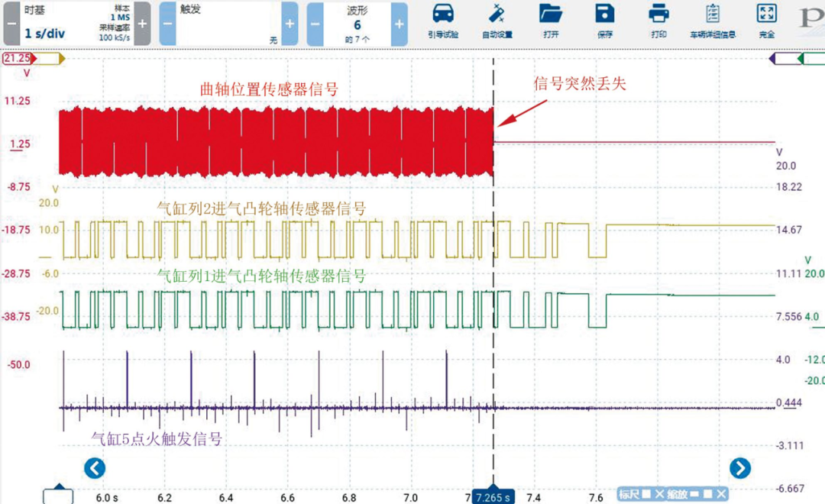The image size is (825, 504).
Task: Click the 100 kS/s sampling rate value
Action: point(114,37)
